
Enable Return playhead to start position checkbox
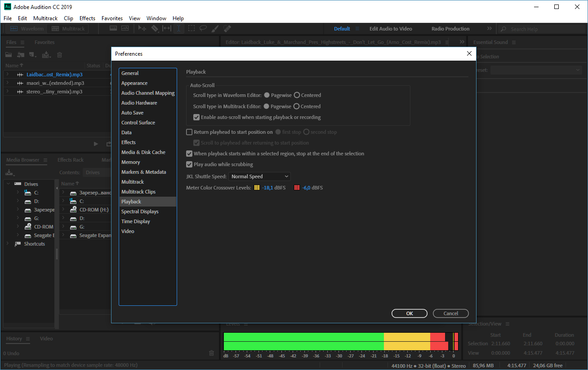189,132
